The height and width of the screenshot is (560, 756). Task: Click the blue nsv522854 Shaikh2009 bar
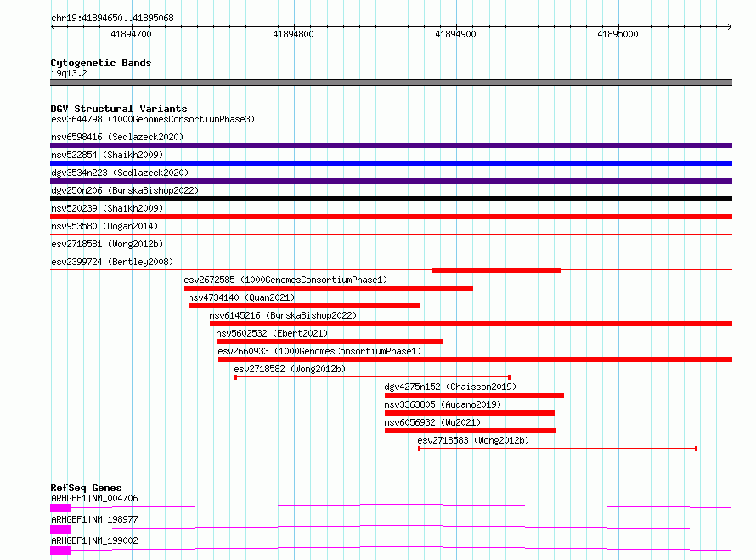[391, 163]
